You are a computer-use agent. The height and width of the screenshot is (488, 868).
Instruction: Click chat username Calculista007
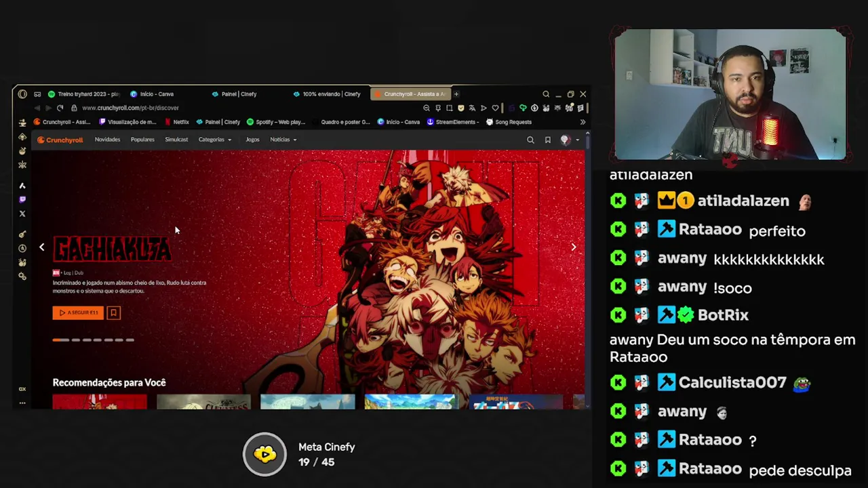[x=732, y=383]
